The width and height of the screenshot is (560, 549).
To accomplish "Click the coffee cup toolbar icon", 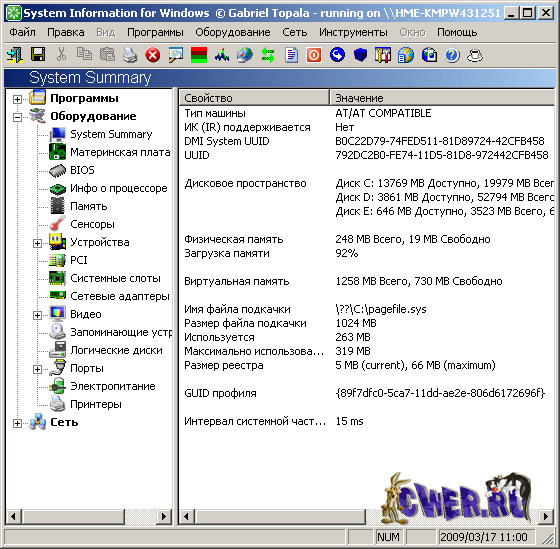I will click(x=475, y=55).
